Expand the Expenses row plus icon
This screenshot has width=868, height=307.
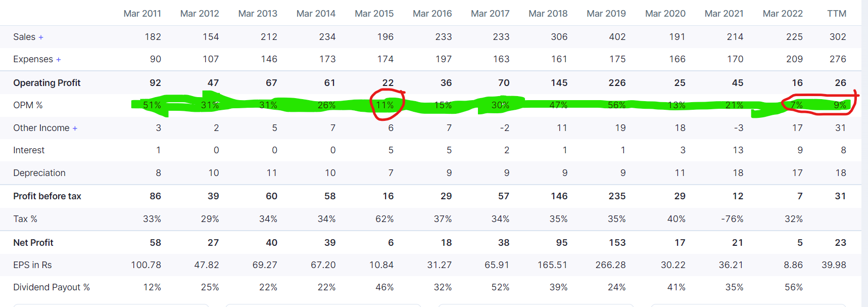(x=59, y=60)
